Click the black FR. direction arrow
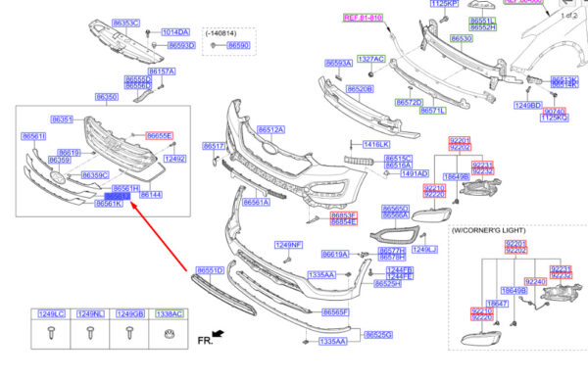 tap(218, 333)
